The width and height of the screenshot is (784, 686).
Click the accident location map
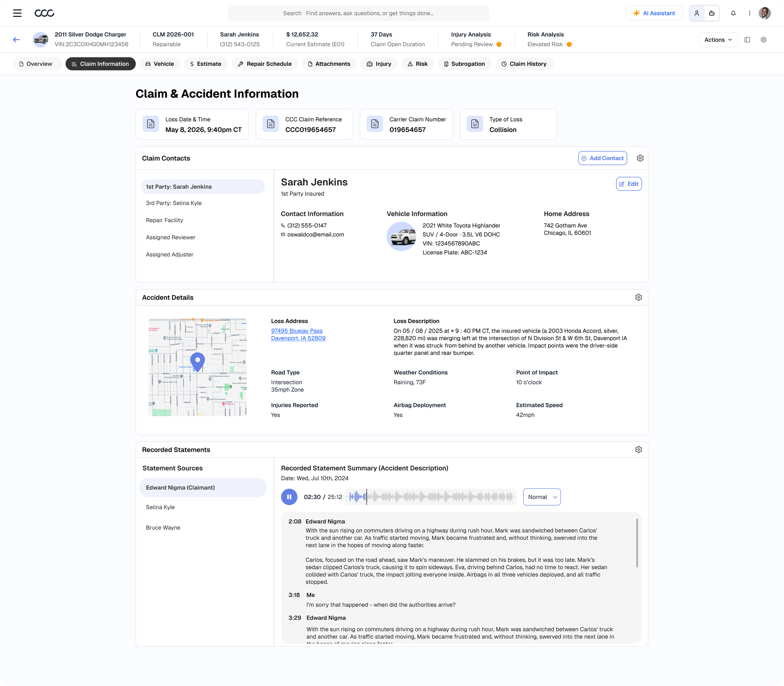[x=198, y=367]
